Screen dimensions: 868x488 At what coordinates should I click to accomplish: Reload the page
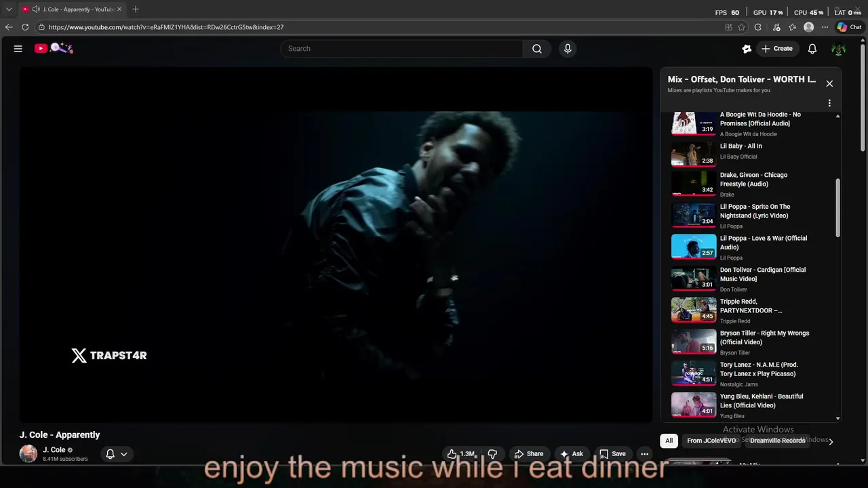tap(25, 27)
